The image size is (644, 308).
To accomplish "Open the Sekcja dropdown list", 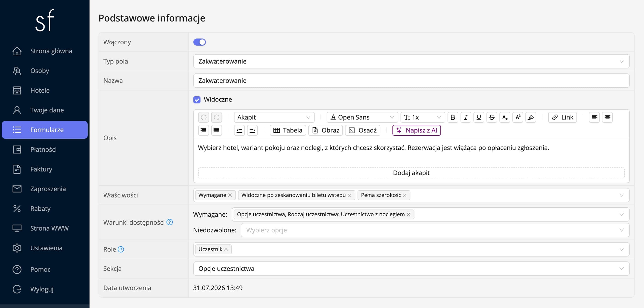I will (411, 268).
